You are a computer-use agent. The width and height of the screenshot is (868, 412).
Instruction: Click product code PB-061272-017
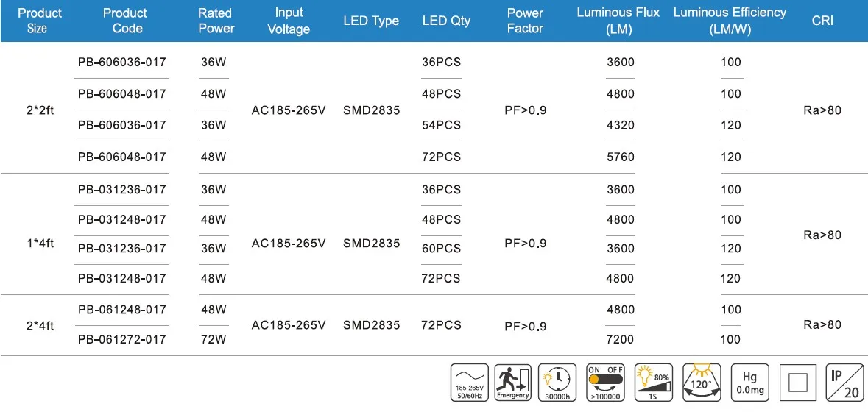pos(122,340)
